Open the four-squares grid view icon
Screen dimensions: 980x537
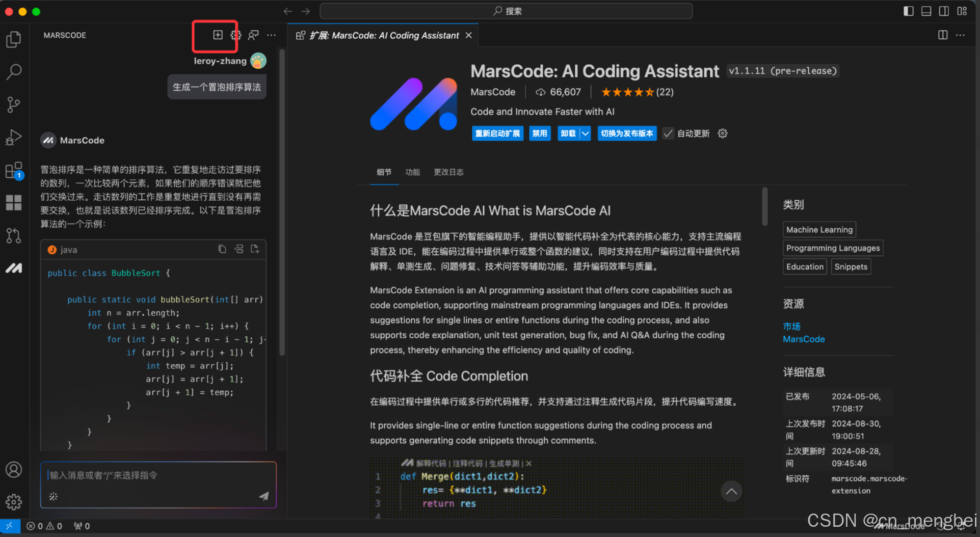14,203
